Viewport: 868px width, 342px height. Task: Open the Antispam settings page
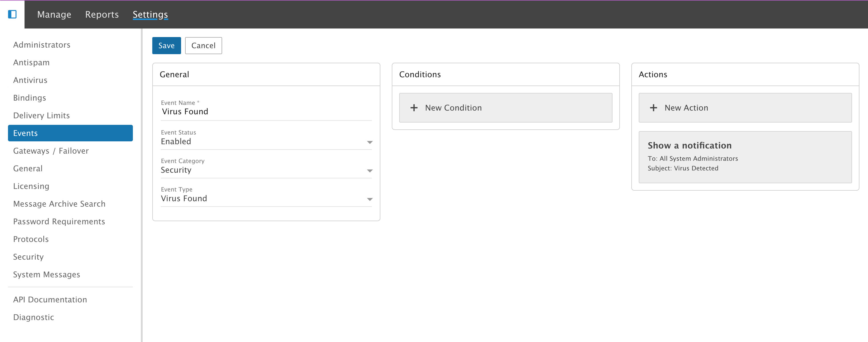[31, 63]
